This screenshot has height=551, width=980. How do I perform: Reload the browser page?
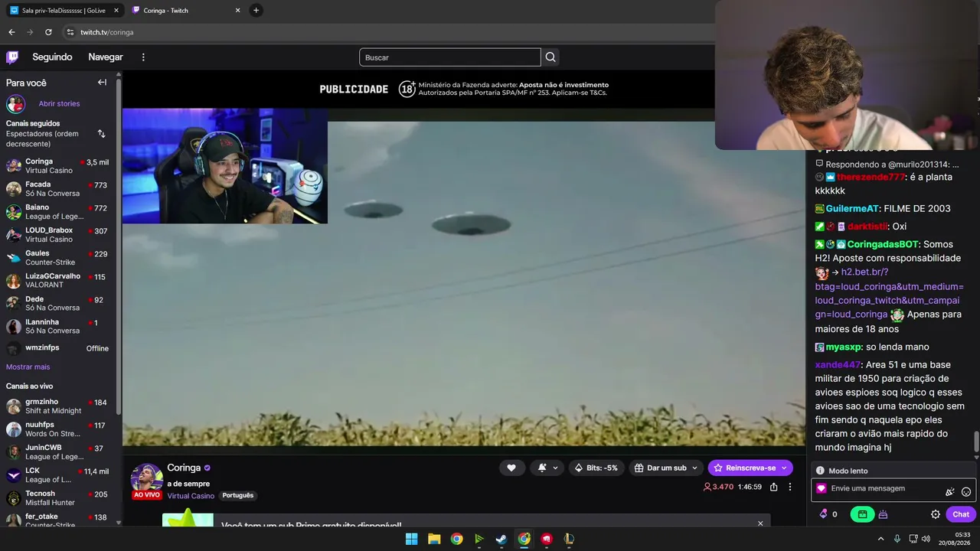[x=48, y=32]
